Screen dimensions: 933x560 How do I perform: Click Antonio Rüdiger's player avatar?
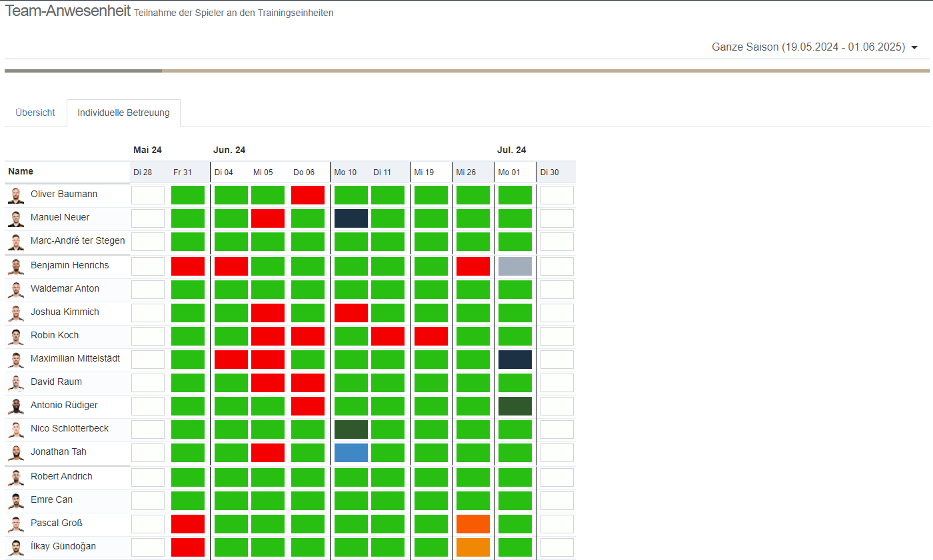point(15,406)
